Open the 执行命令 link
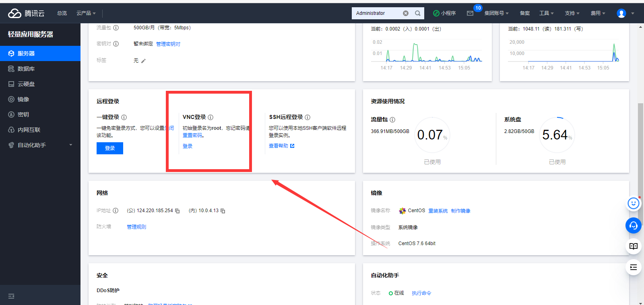The height and width of the screenshot is (305, 644). coord(421,293)
